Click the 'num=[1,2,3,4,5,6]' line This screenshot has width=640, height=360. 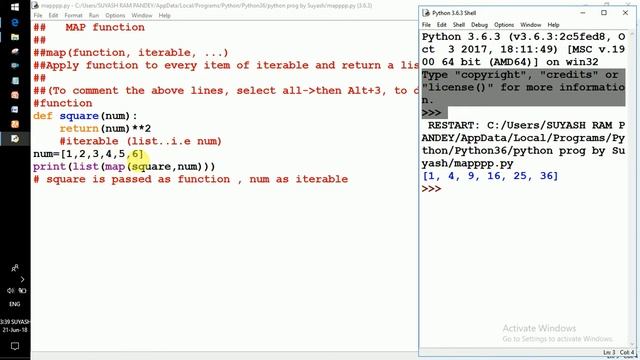pyautogui.click(x=88, y=154)
